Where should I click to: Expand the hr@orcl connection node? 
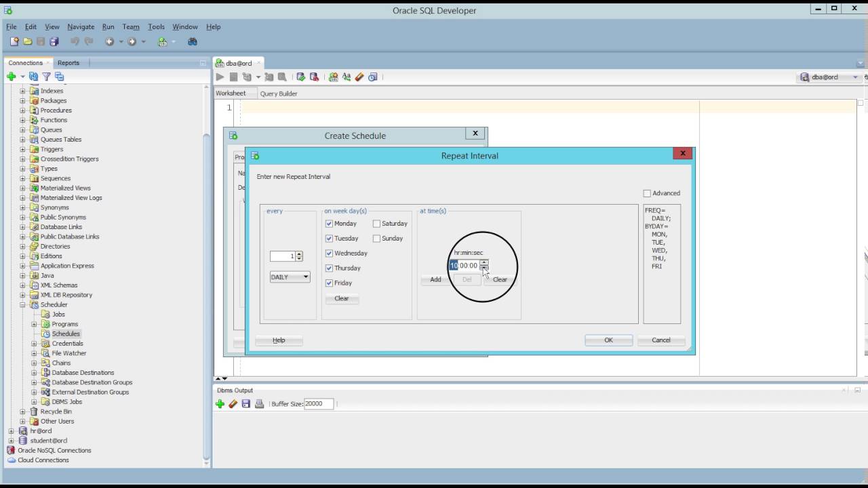point(11,431)
